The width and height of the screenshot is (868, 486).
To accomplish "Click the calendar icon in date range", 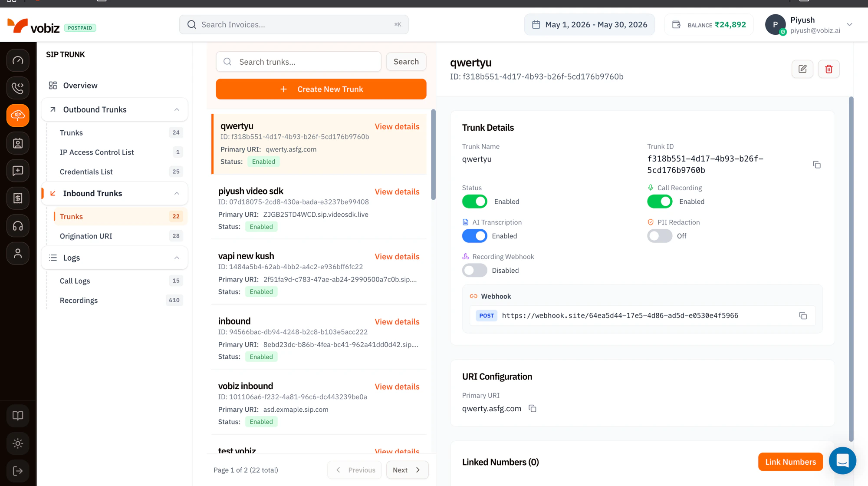I will 536,25.
